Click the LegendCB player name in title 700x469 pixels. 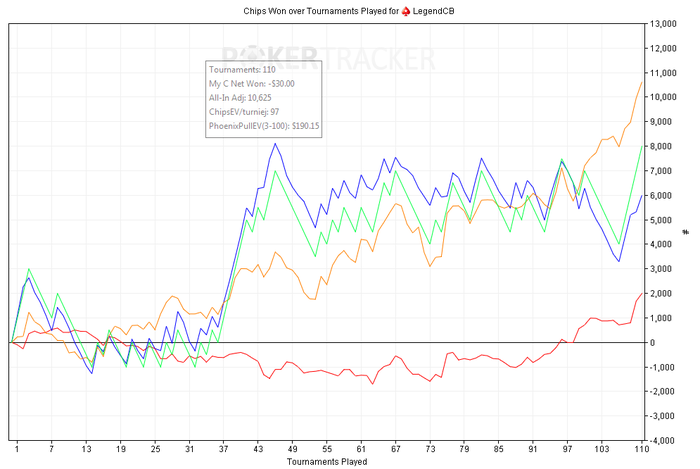(433, 11)
